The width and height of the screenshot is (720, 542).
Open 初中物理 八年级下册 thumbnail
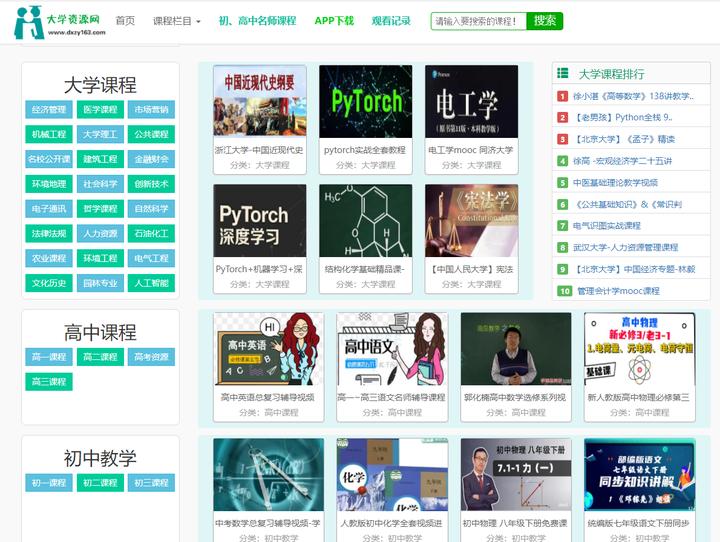pos(516,474)
